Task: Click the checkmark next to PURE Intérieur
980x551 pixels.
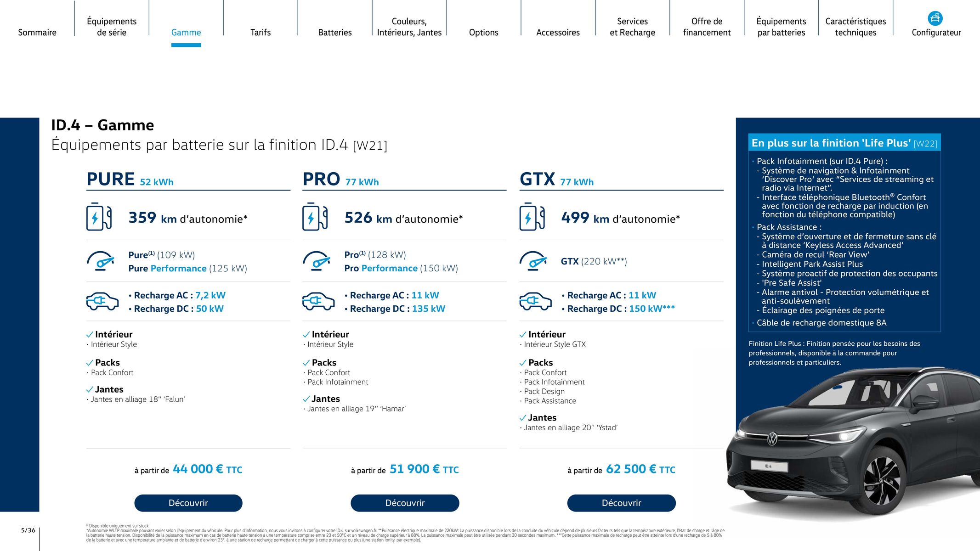Action: [90, 335]
